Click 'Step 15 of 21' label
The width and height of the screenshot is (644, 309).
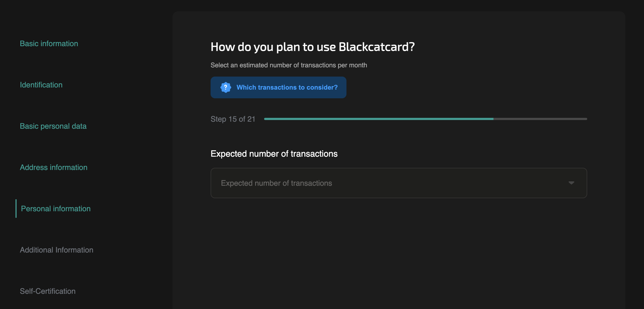click(x=233, y=119)
